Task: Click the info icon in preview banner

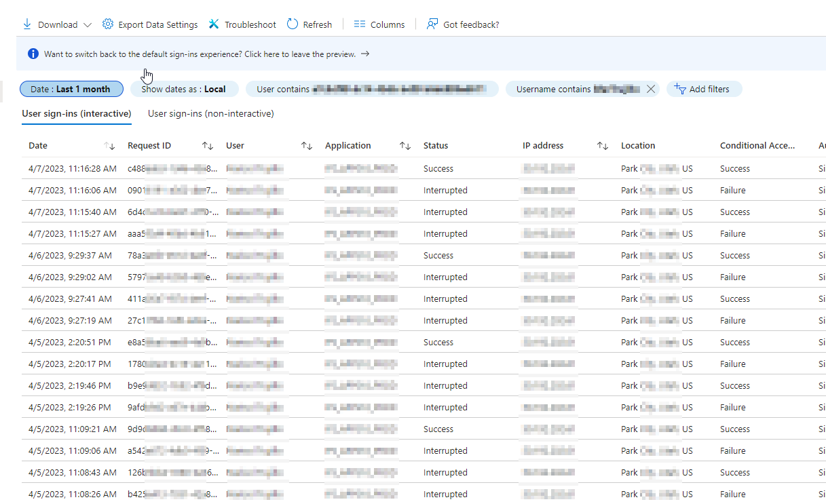Action: (33, 54)
